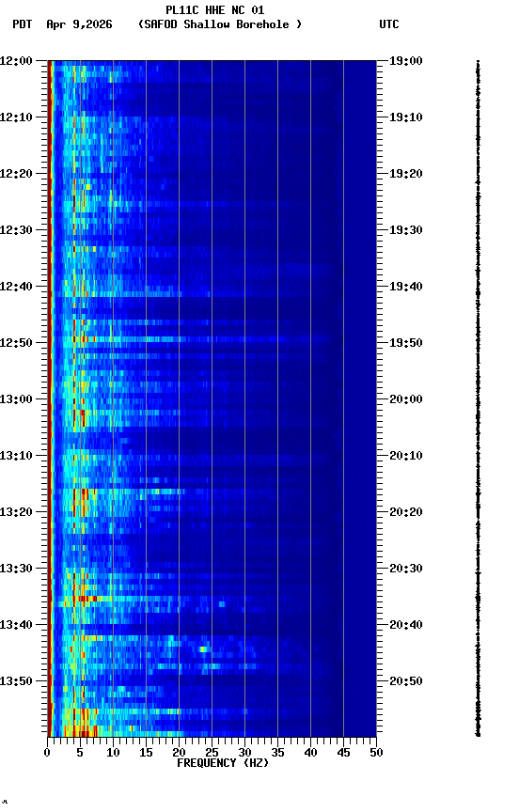Select the 12:00 PDT time label

(x=16, y=61)
